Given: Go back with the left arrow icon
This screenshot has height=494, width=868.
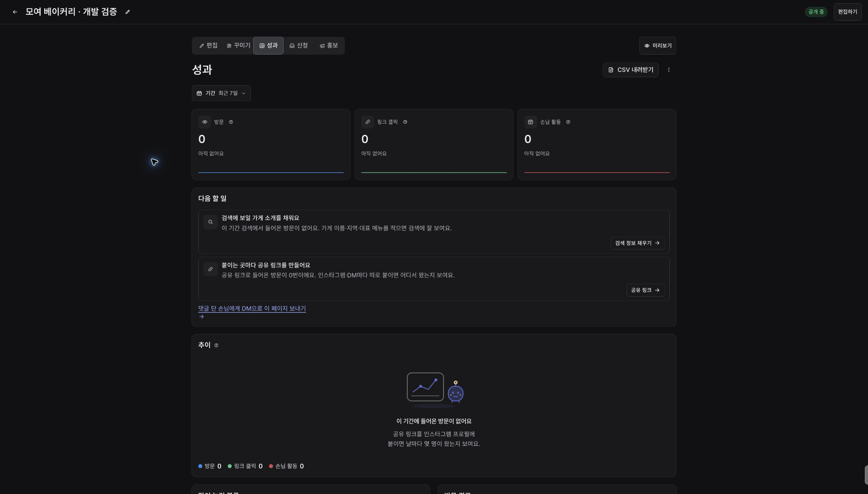Looking at the screenshot, I should pos(15,12).
